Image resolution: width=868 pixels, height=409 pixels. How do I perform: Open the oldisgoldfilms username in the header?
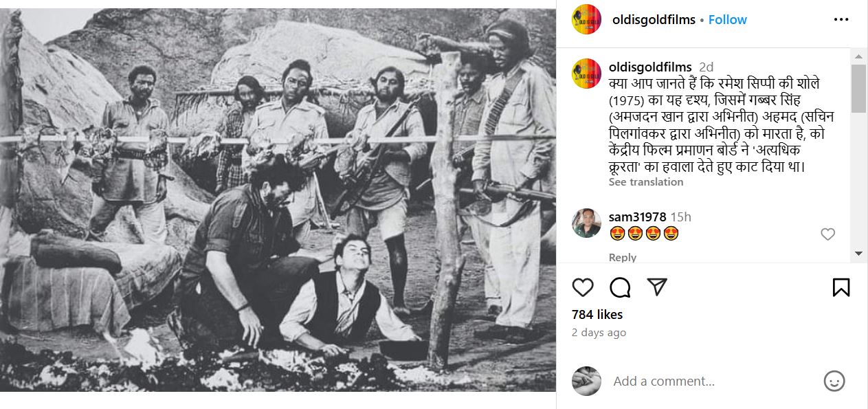(x=654, y=20)
